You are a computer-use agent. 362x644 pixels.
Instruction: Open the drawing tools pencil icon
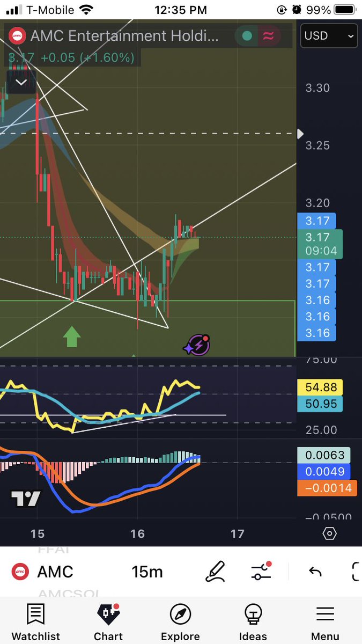click(215, 572)
